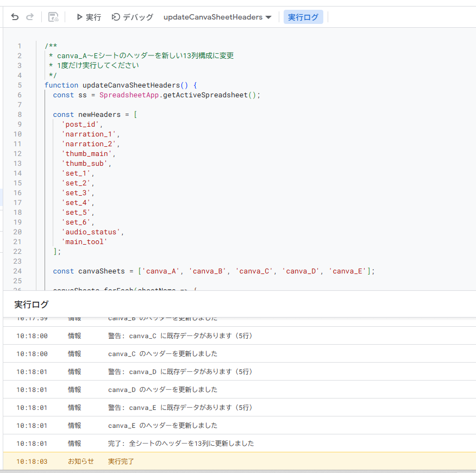Run the script with 実行 button
Image resolution: width=476 pixels, height=473 pixels.
(88, 17)
